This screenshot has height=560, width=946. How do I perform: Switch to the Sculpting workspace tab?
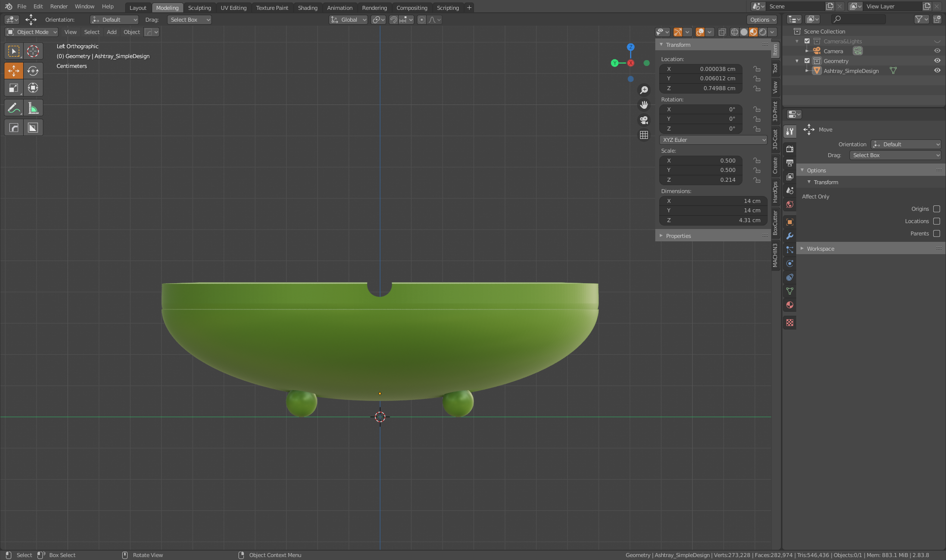click(199, 7)
